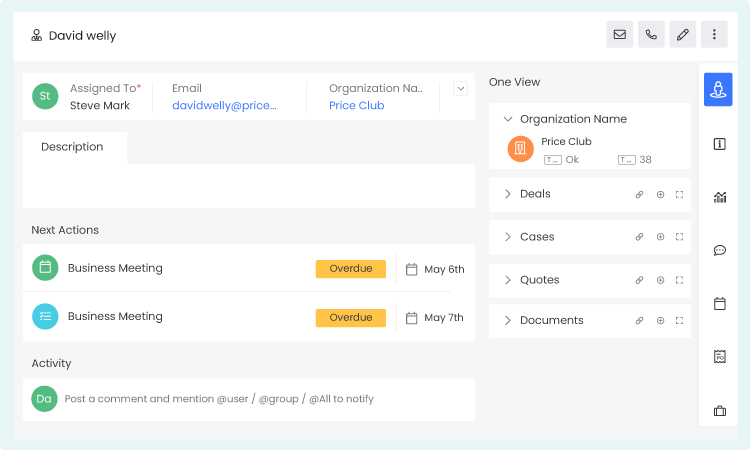Open the briefcase icon in sidebar
Image resolution: width=750 pixels, height=450 pixels.
[719, 410]
